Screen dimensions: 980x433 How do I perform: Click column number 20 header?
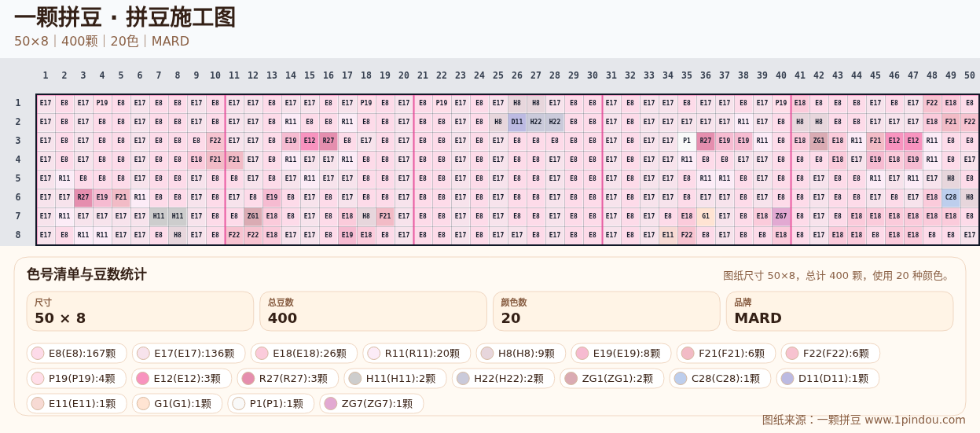[x=404, y=75]
